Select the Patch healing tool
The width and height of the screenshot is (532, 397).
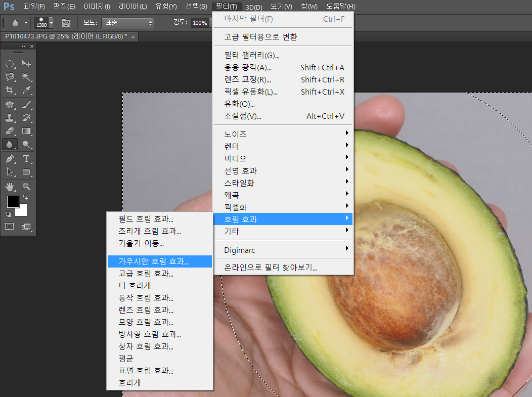tap(10, 105)
